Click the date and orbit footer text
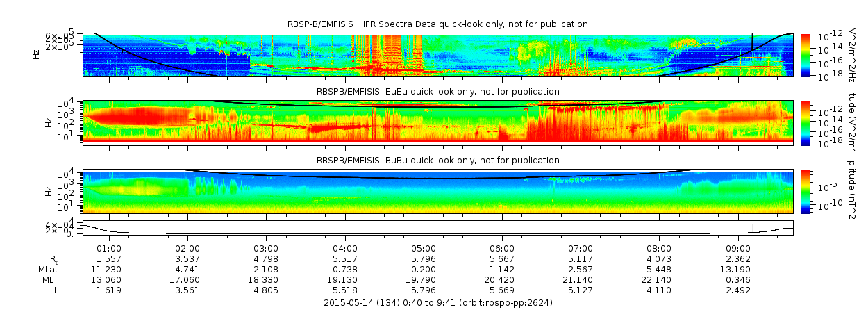Screen dimensions: 868x312 (437, 303)
